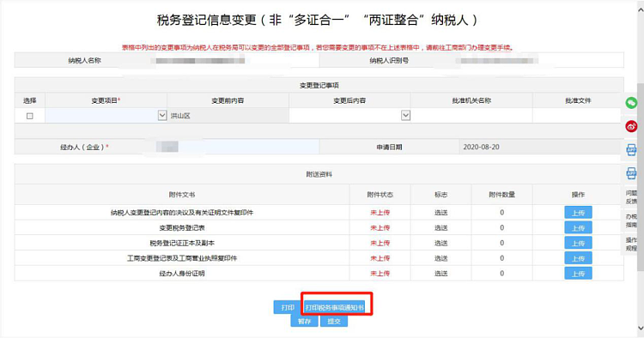Click the 变更项目 column header
This screenshot has width=644, height=338.
pos(106,100)
